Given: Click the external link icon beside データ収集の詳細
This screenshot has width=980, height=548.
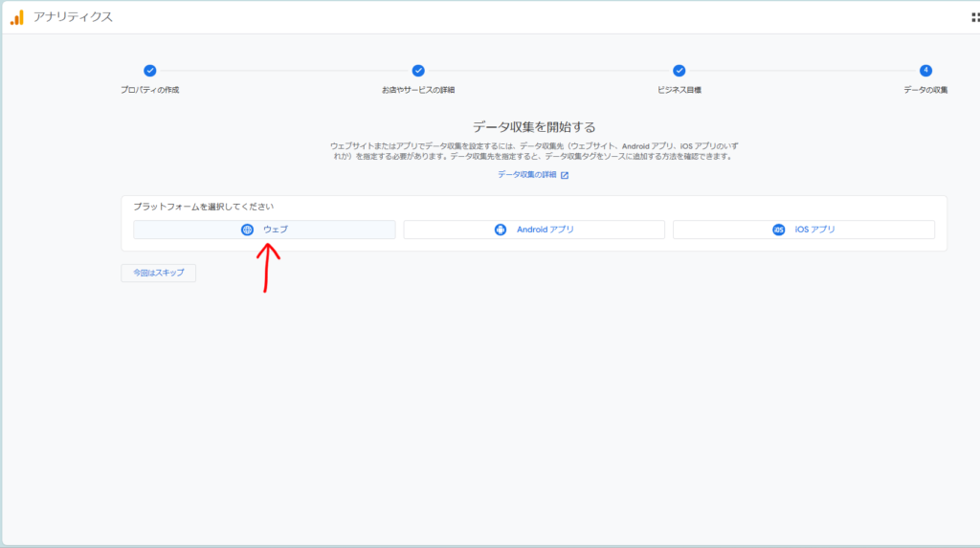Looking at the screenshot, I should click(565, 175).
